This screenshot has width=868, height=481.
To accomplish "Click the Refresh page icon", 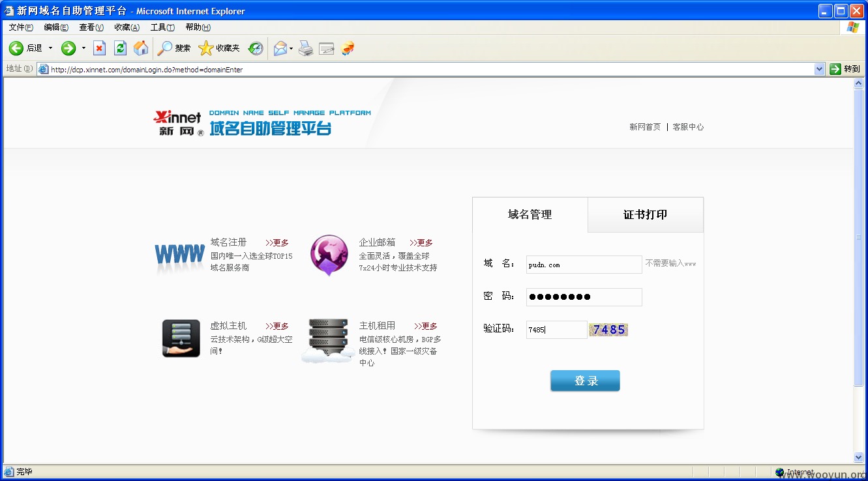I will [x=120, y=48].
